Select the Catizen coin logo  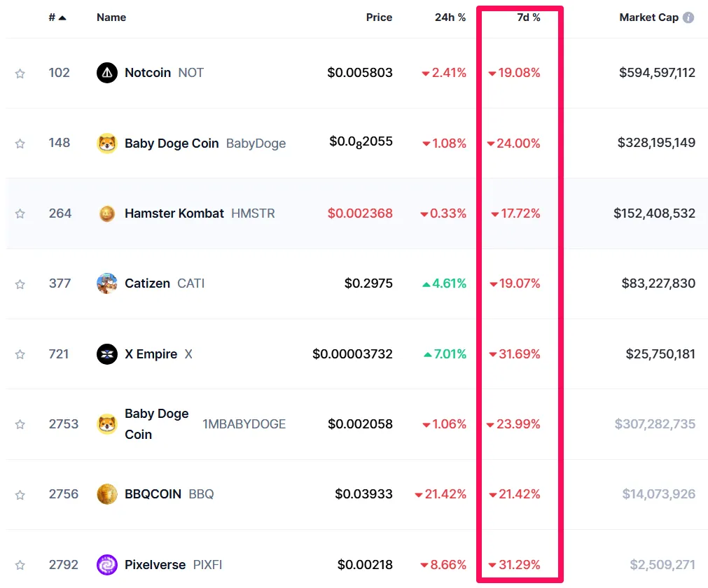106,283
